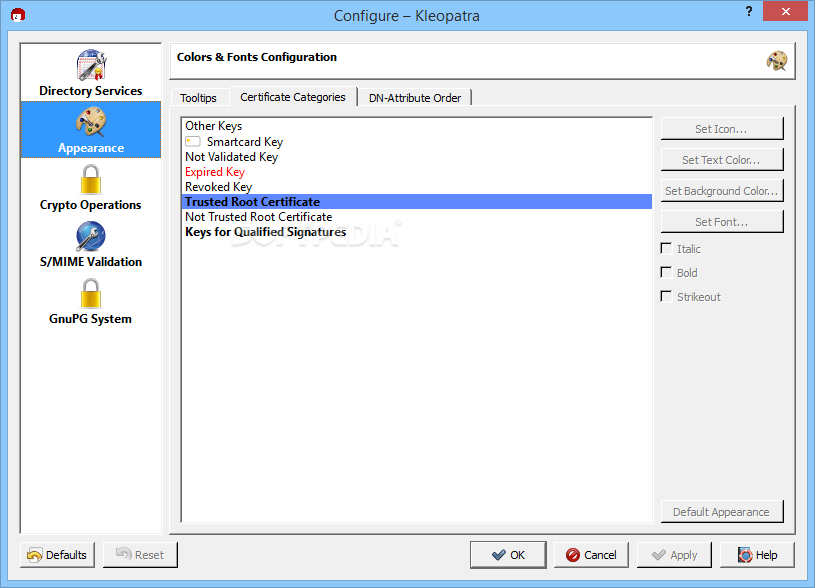Image resolution: width=815 pixels, height=588 pixels.
Task: Open Crypto Operations padlock page
Action: (x=91, y=187)
